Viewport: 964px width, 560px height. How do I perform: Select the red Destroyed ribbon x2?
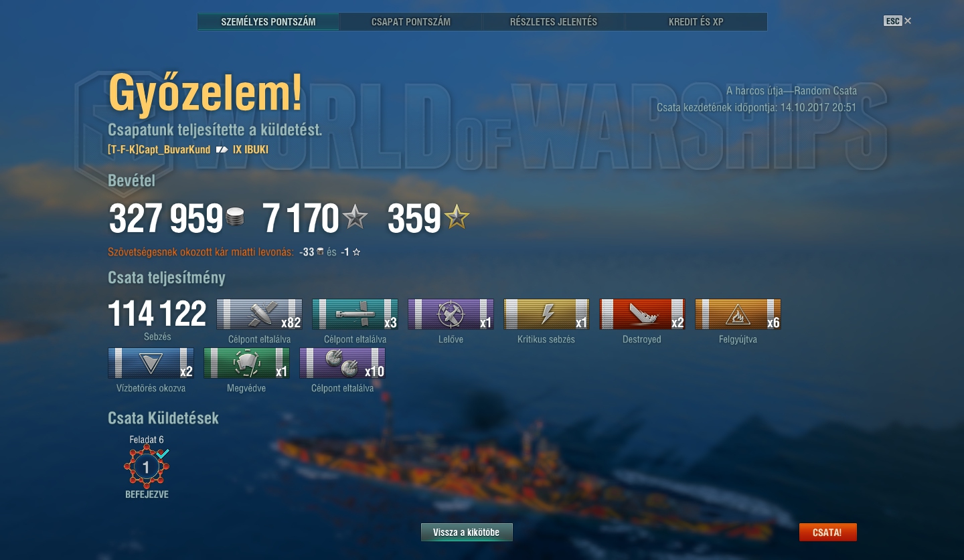[x=642, y=314]
